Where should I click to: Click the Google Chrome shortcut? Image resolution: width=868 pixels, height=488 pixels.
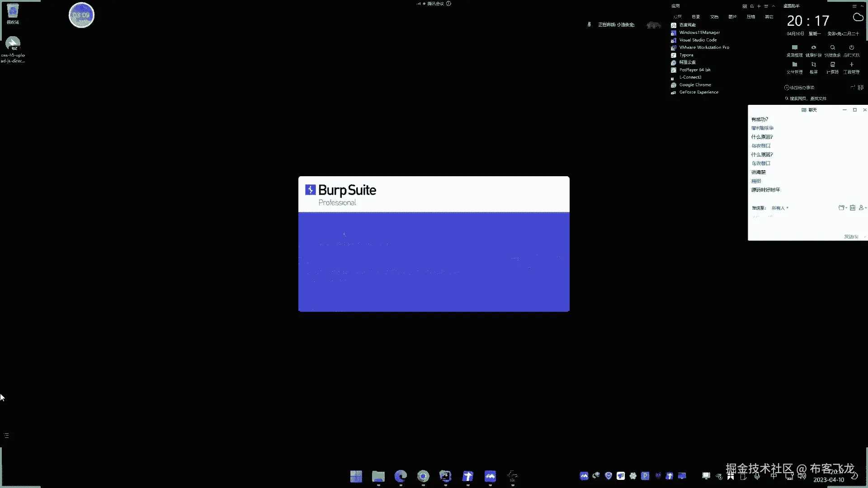(x=695, y=85)
